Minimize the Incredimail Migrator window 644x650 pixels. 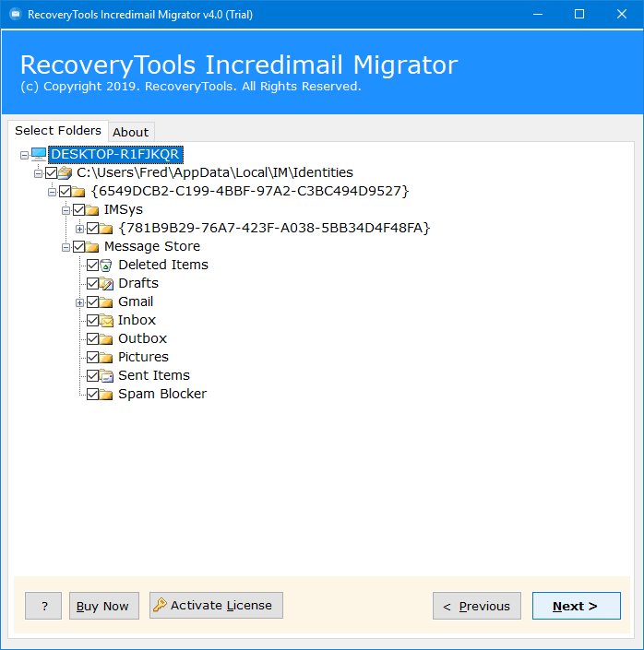click(x=538, y=15)
